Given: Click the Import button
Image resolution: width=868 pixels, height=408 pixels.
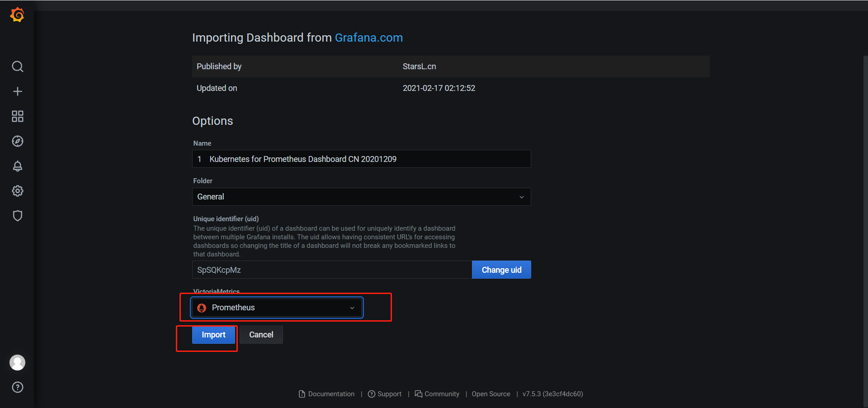Looking at the screenshot, I should click(x=213, y=335).
